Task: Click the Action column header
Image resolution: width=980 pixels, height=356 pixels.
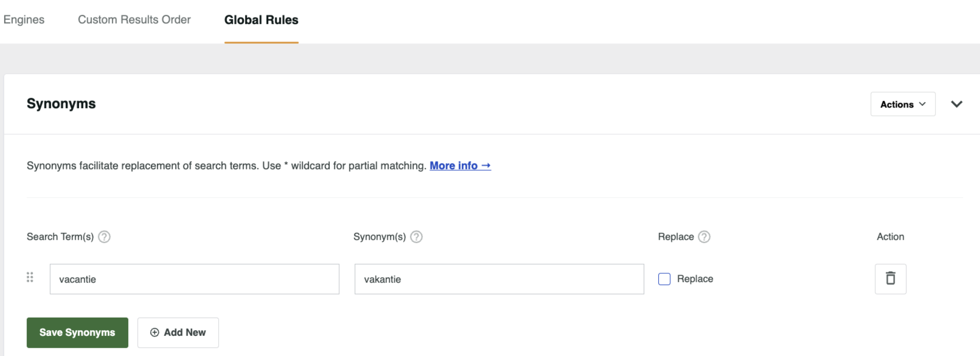Action: pos(890,236)
